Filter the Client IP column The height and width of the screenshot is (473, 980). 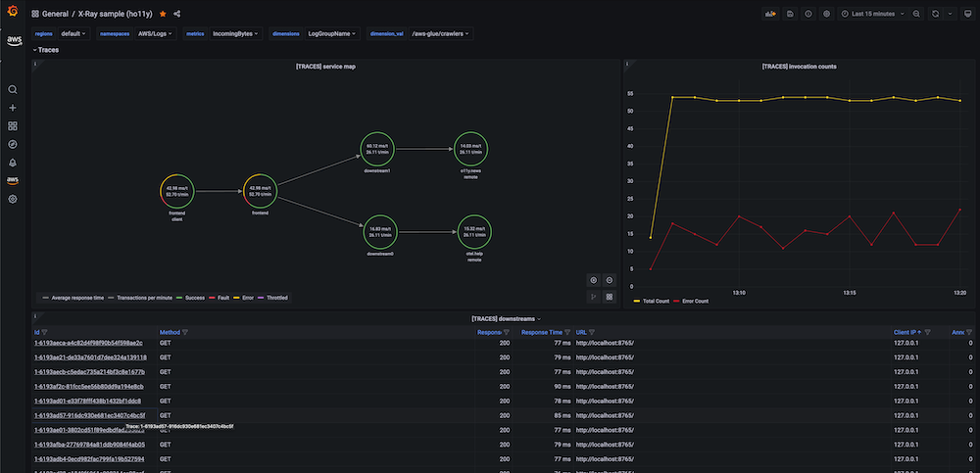click(x=927, y=332)
